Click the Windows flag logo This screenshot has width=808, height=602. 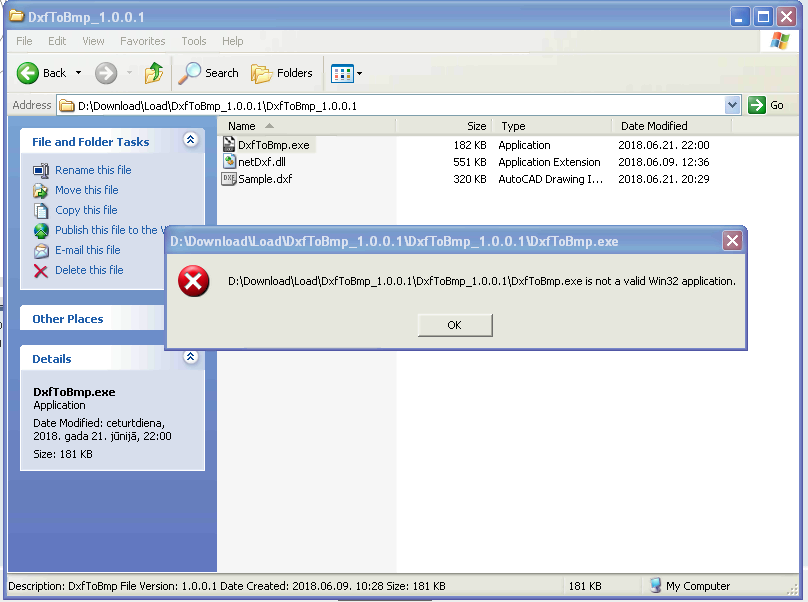[780, 42]
